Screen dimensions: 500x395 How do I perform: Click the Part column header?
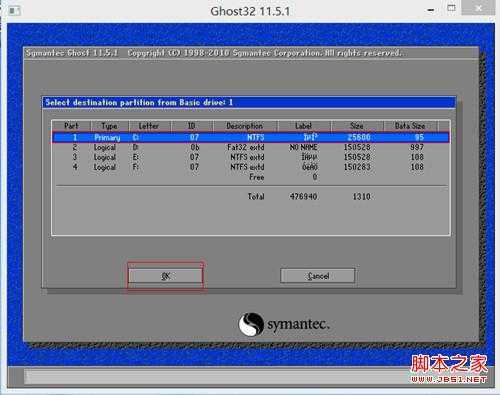click(71, 126)
